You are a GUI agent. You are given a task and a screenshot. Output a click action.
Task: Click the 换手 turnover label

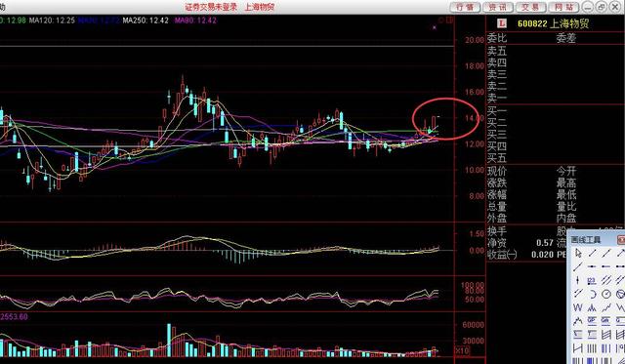[497, 230]
